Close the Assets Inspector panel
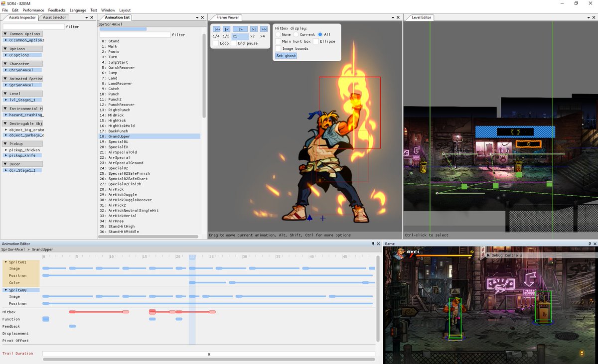 click(93, 17)
